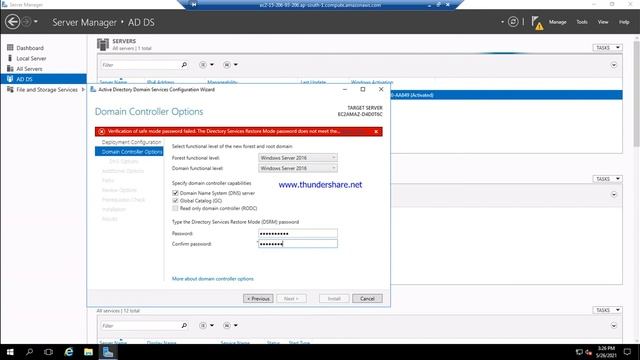Screen dimensions: 640x360
Task: Collapse the Services filter panel chevron
Action: (613, 326)
